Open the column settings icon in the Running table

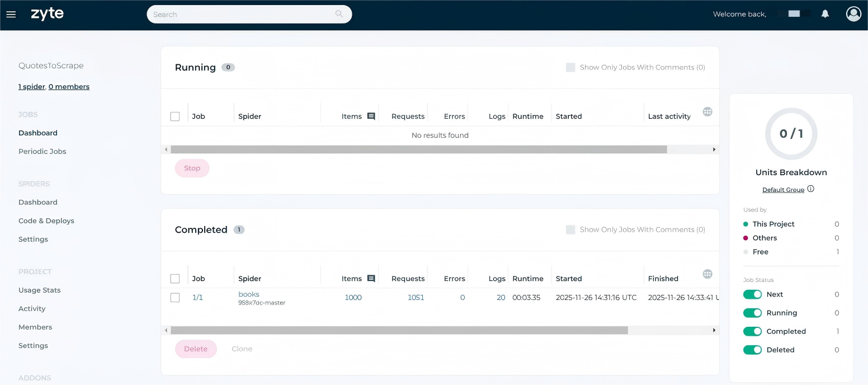point(707,111)
